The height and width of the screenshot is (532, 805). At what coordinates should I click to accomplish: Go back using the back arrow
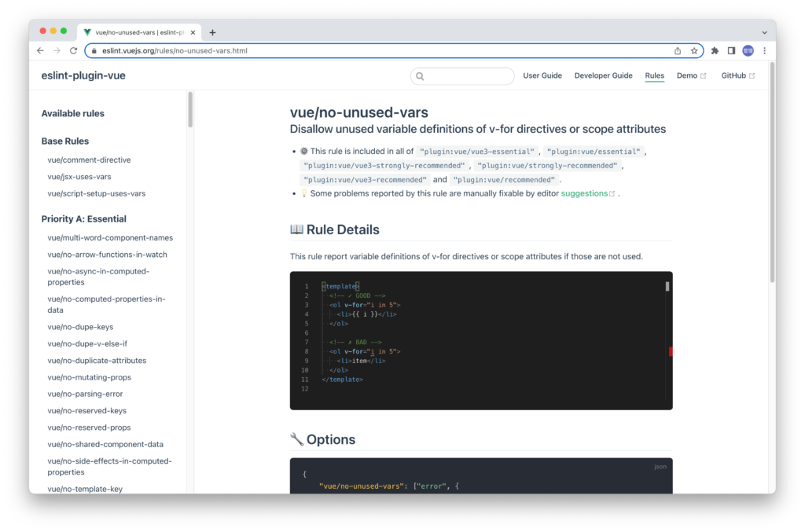point(40,50)
